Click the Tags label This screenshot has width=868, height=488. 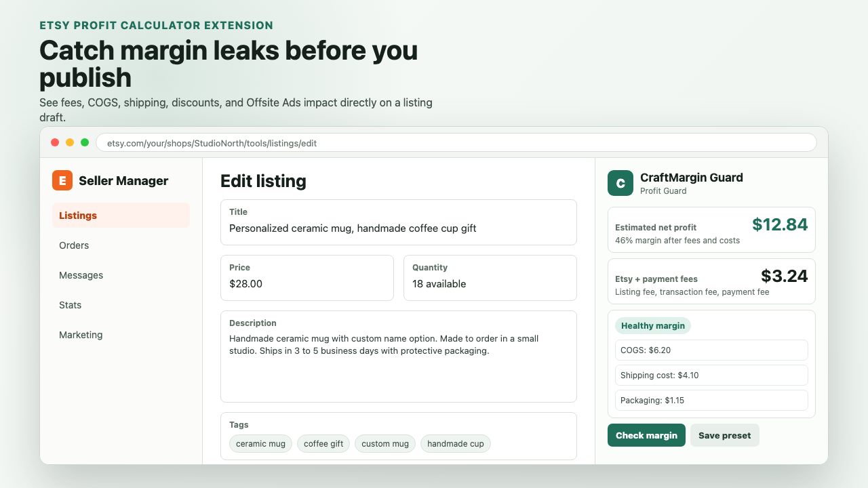click(239, 425)
